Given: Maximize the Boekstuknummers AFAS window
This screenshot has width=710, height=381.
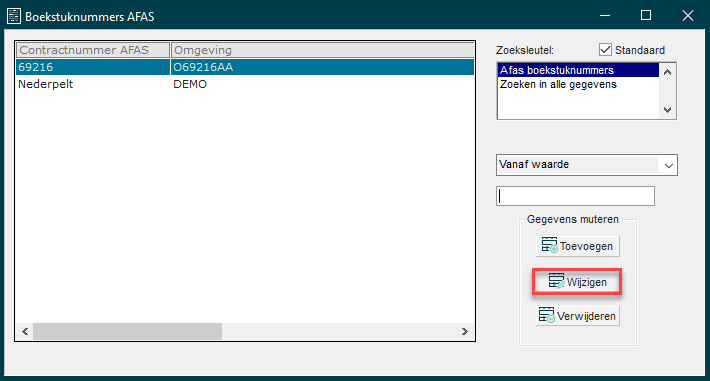Looking at the screenshot, I should coord(646,16).
